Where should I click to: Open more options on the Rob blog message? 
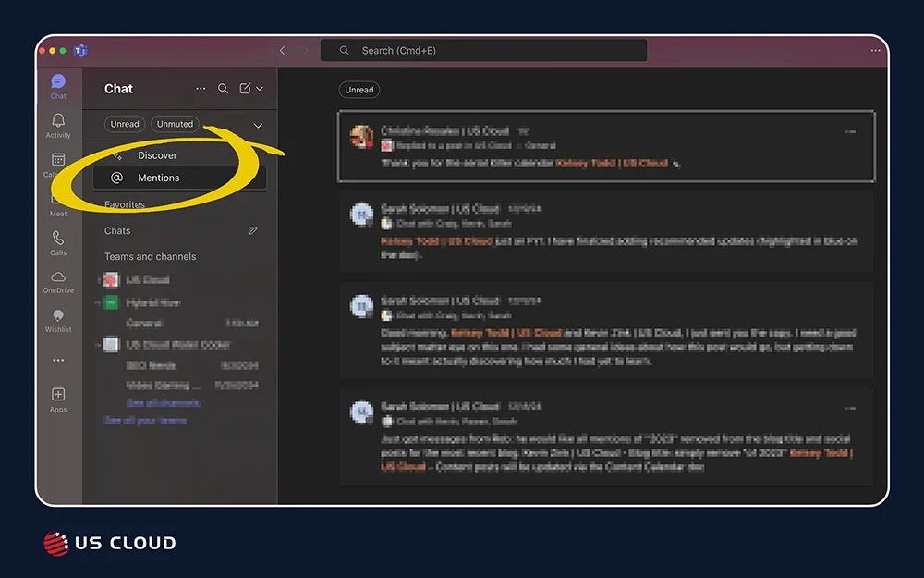(x=850, y=408)
